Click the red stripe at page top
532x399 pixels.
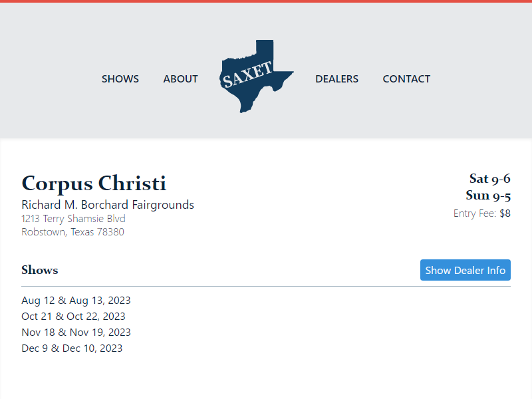[x=266, y=1]
